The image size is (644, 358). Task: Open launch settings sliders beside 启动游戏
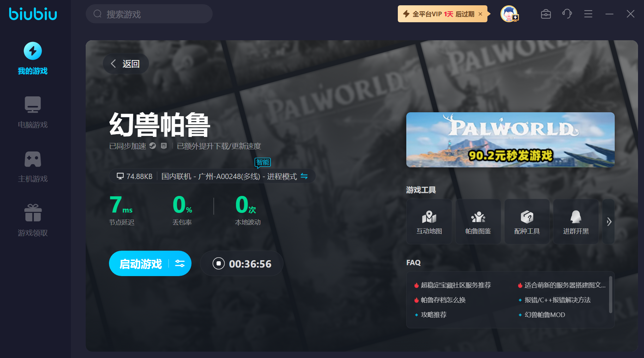point(180,263)
